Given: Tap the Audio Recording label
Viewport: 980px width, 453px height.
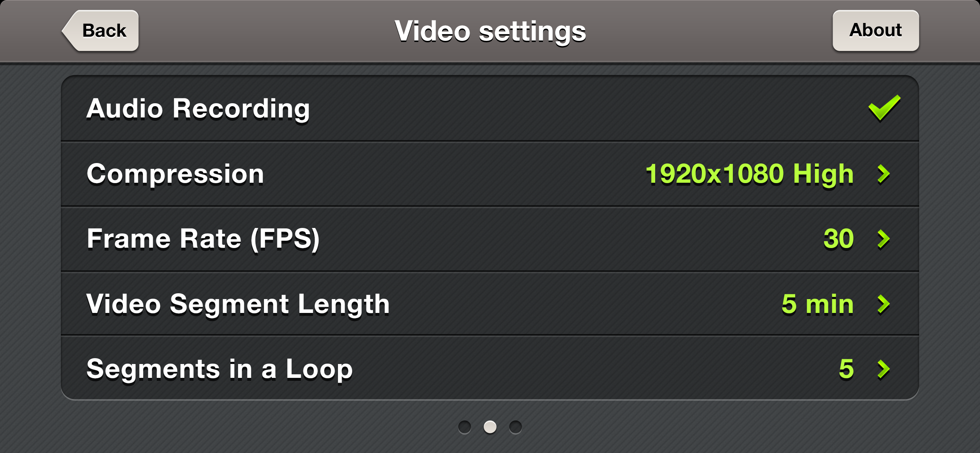Looking at the screenshot, I should click(x=198, y=109).
